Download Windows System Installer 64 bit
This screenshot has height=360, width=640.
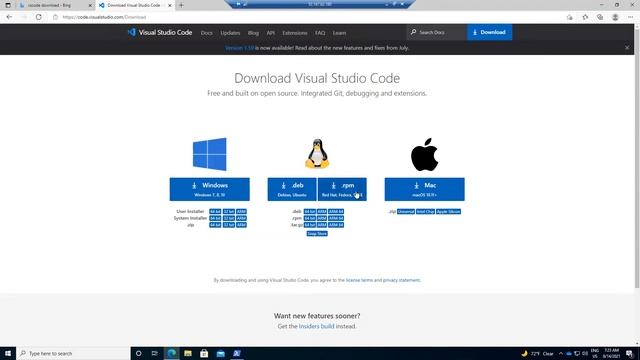point(215,218)
